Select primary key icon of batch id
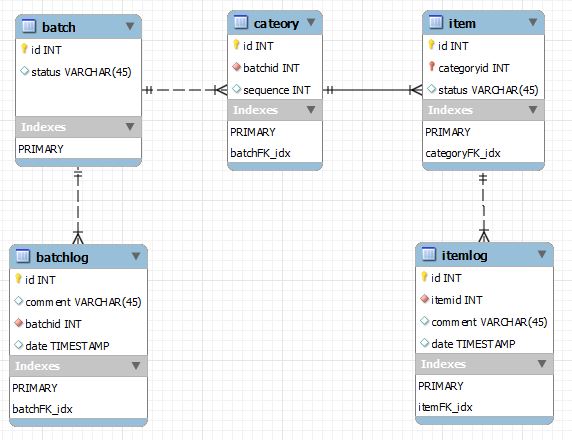Image resolution: width=572 pixels, height=440 pixels. (x=24, y=49)
